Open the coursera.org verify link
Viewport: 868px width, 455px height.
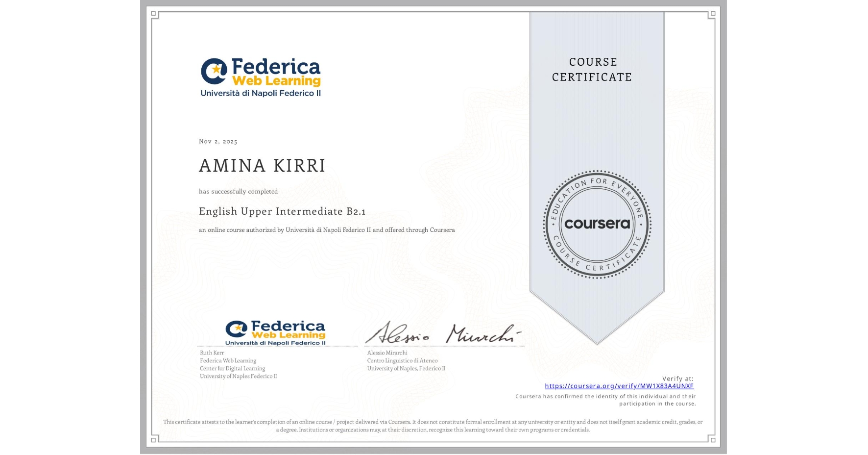pyautogui.click(x=619, y=386)
